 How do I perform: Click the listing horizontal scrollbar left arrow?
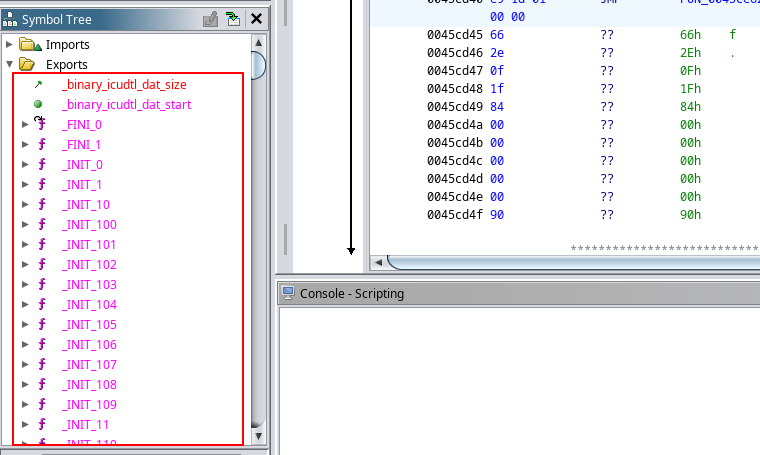[379, 262]
